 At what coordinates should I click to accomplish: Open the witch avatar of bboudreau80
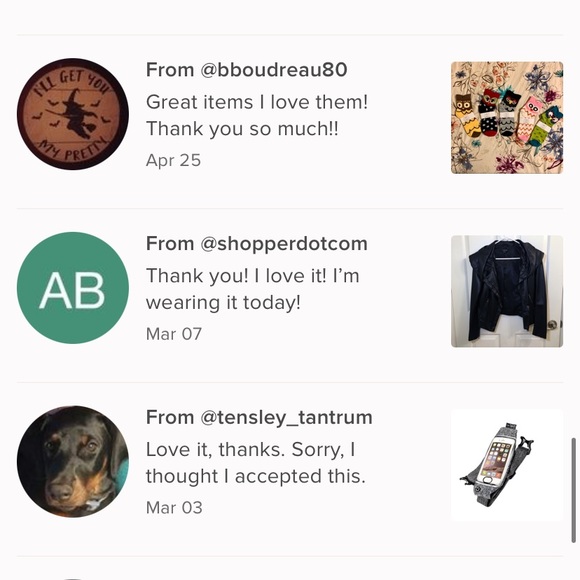pos(73,114)
